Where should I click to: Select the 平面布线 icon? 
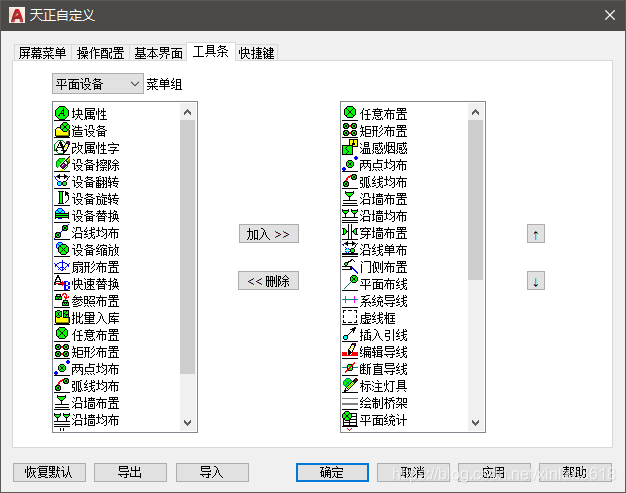tap(350, 283)
